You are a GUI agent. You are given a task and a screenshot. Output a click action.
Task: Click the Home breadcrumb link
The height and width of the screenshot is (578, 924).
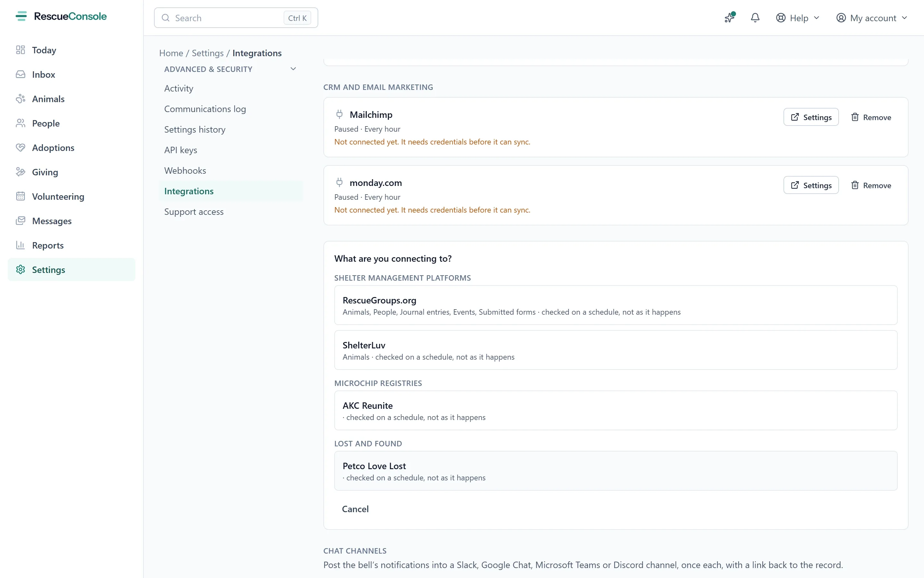pos(171,53)
